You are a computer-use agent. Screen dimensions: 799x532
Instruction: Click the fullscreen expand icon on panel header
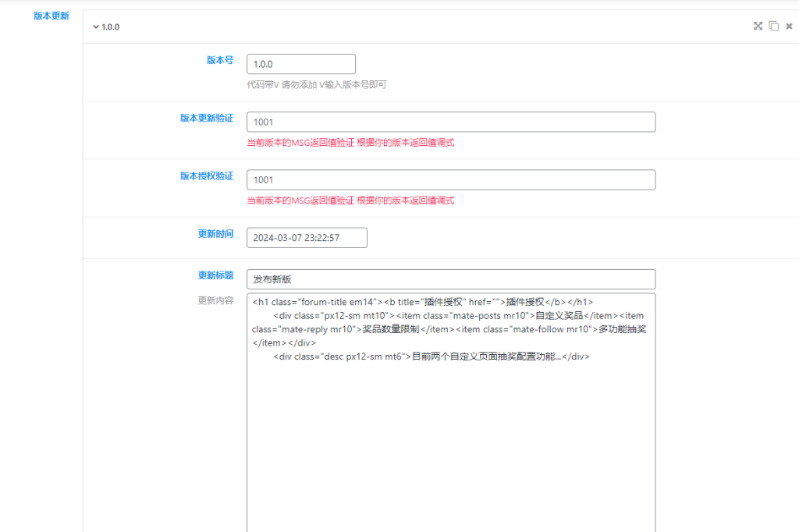(x=758, y=26)
